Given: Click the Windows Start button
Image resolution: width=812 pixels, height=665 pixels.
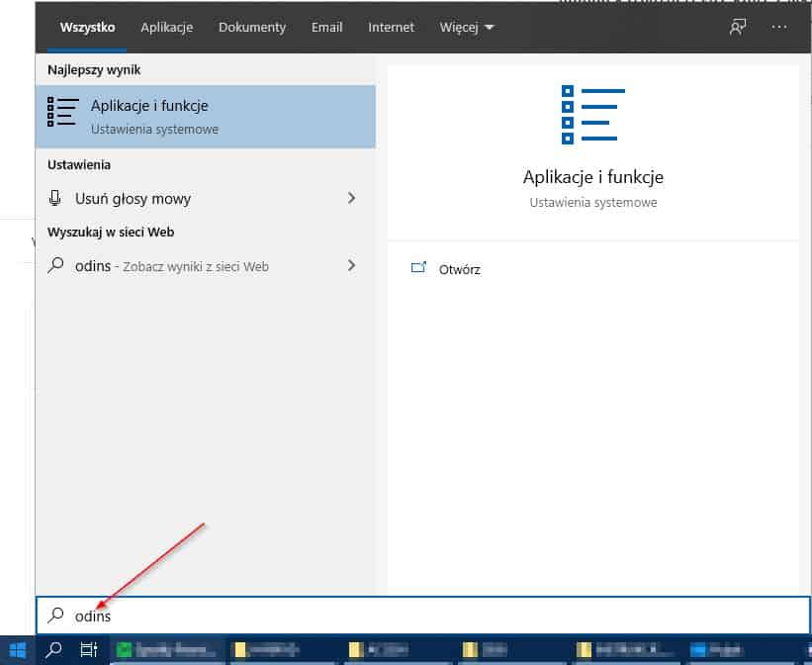Looking at the screenshot, I should [20, 650].
